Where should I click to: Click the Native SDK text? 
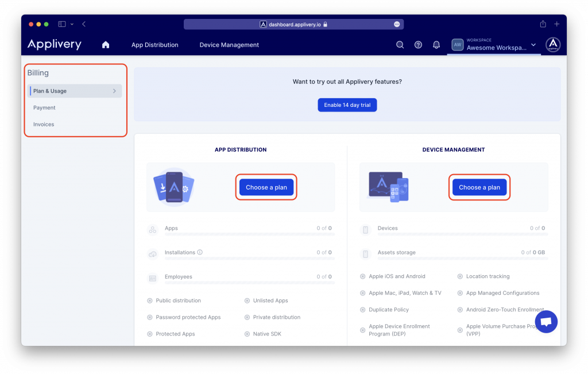(x=267, y=334)
